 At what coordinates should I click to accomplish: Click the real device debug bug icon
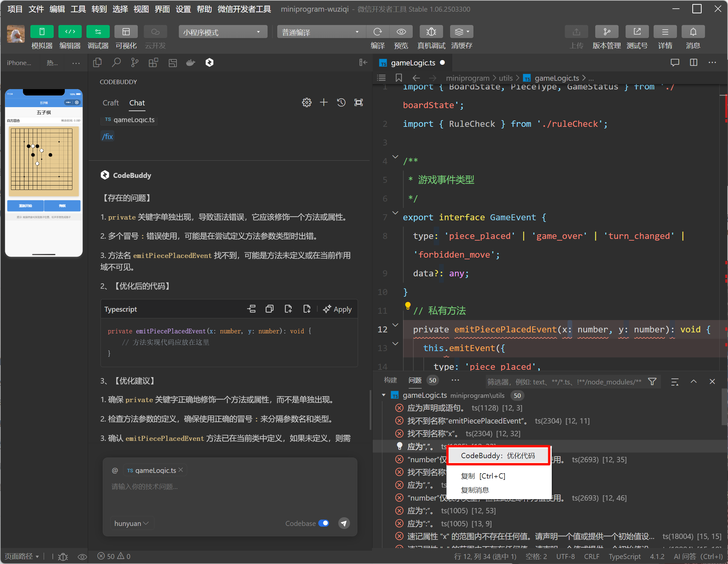click(x=431, y=32)
